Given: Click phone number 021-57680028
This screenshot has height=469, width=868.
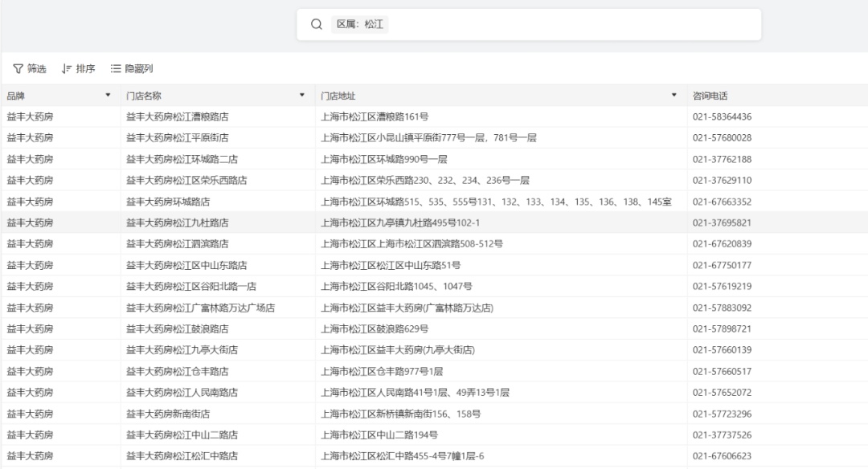Looking at the screenshot, I should pos(722,138).
